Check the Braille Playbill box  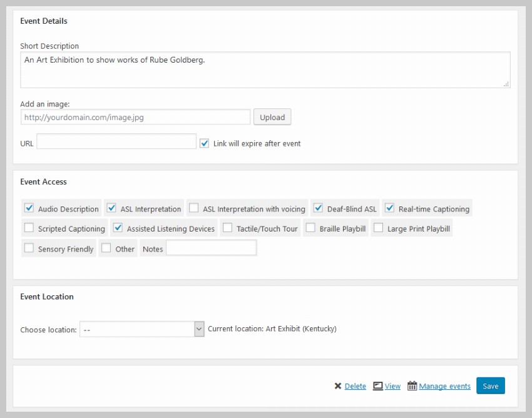310,228
